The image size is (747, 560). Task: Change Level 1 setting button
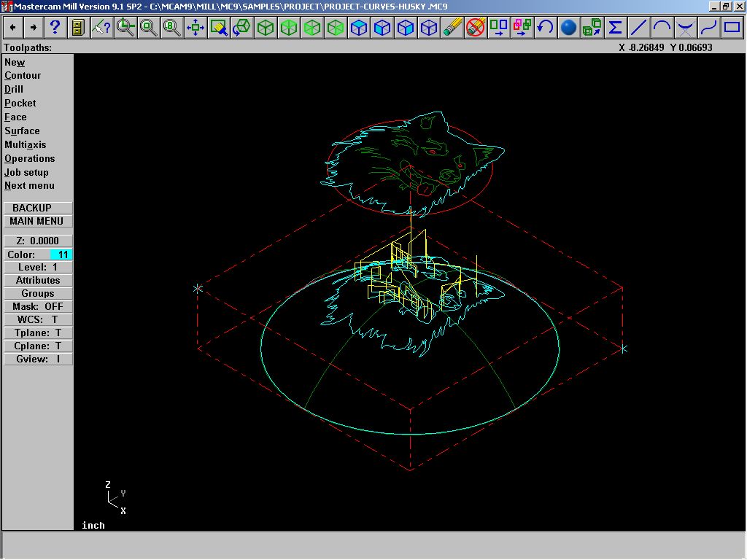coord(38,267)
